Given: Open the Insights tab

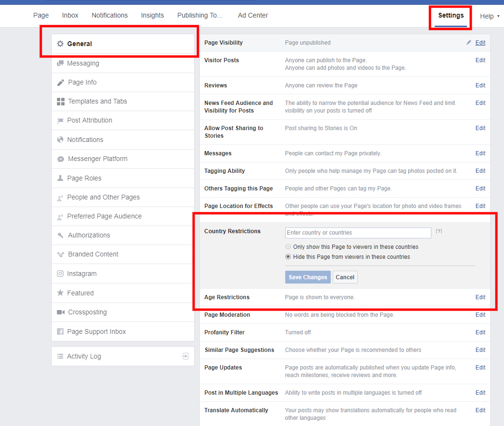Looking at the screenshot, I should tap(152, 15).
